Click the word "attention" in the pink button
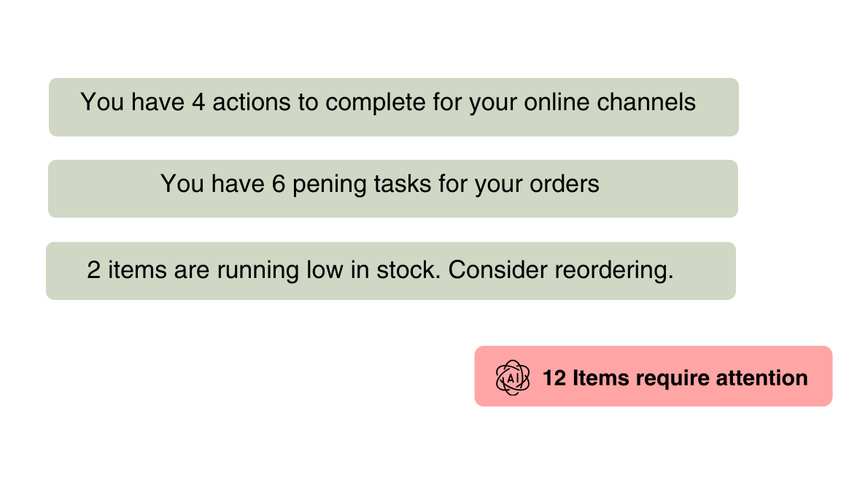This screenshot has width=868, height=494. 762,378
